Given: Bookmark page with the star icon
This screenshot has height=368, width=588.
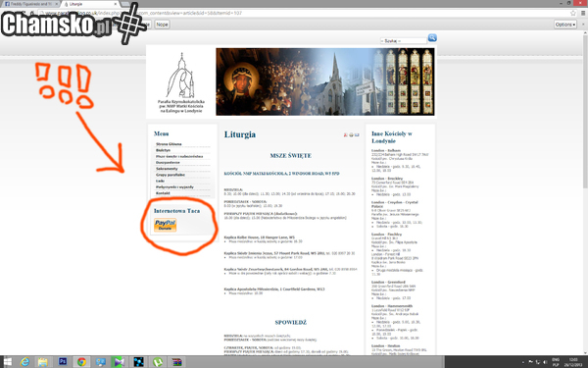Looking at the screenshot, I should click(573, 13).
